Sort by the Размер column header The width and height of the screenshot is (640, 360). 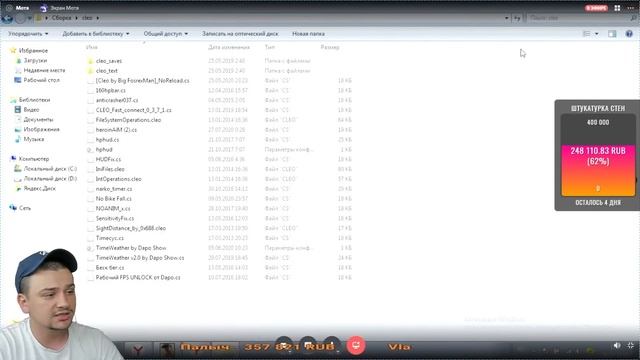pos(330,47)
